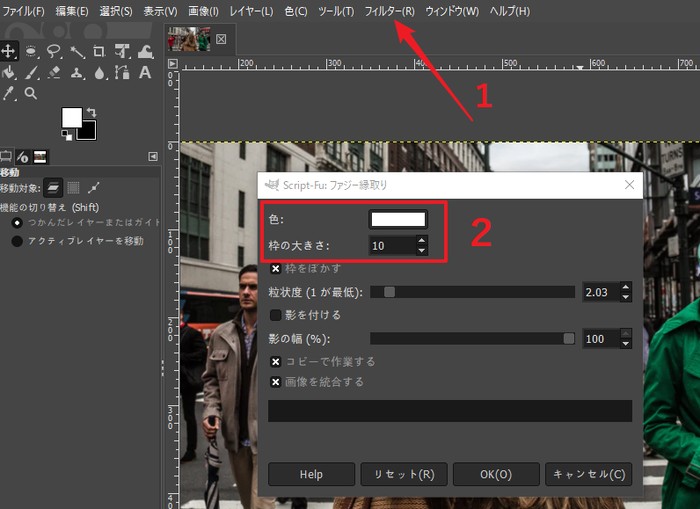This screenshot has width=700, height=509.
Task: Select the Zoom magnifier tool
Action: click(x=31, y=93)
